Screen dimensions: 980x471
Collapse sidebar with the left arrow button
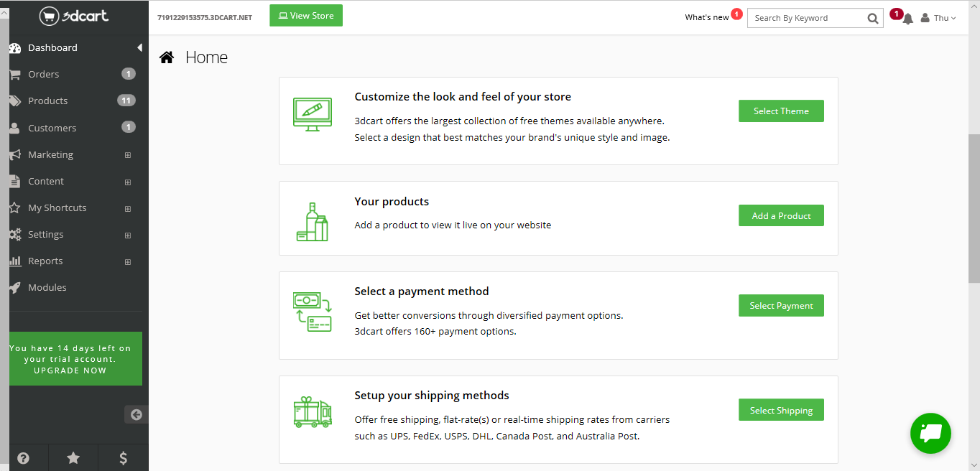[x=136, y=414]
